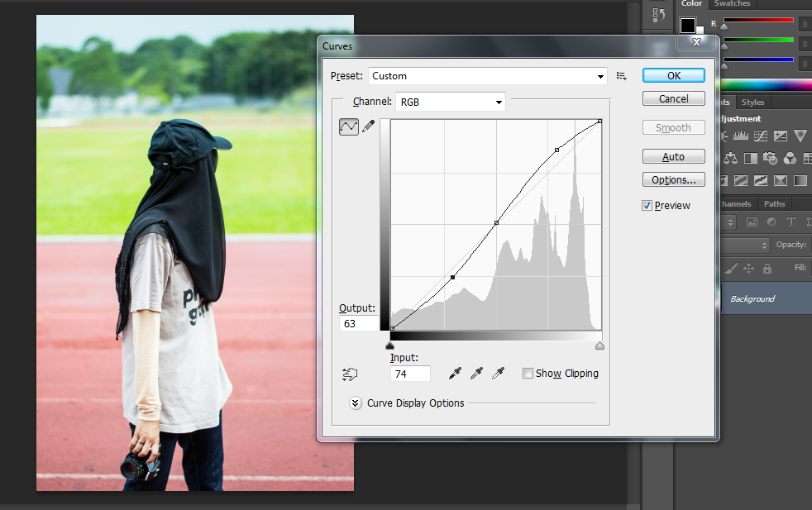Click the red R color slider
This screenshot has height=510, width=812.
(758, 20)
